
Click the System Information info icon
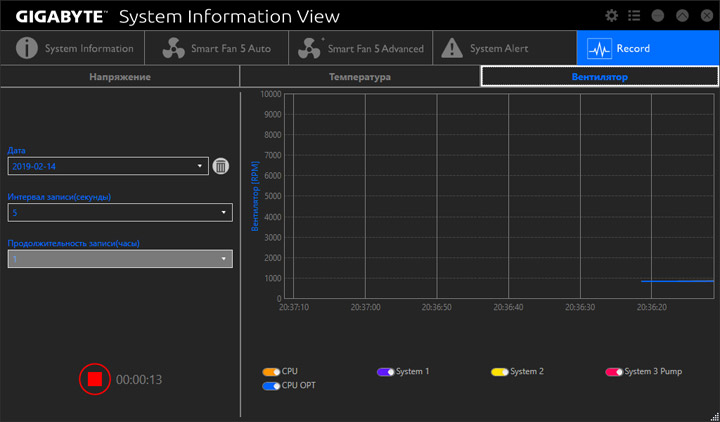(27, 48)
